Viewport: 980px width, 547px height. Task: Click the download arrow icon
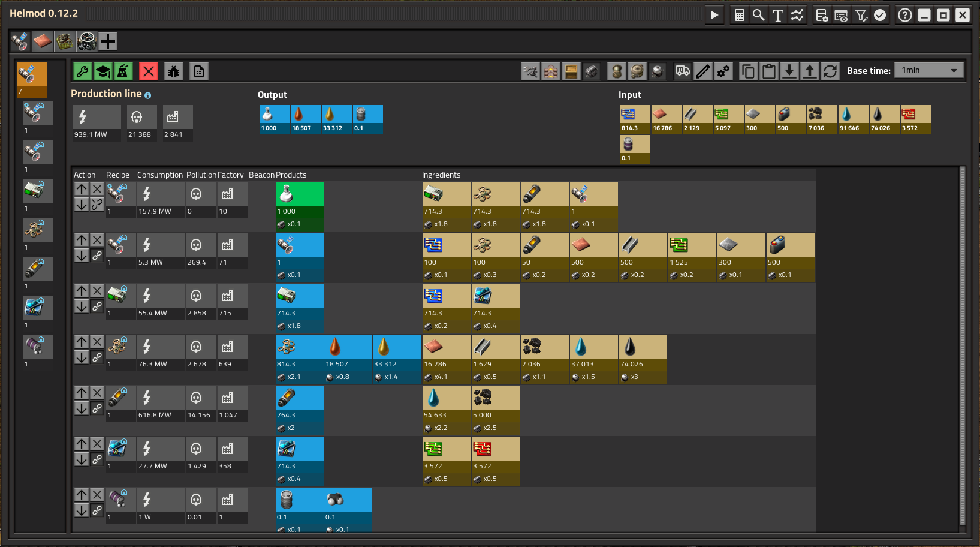click(789, 71)
